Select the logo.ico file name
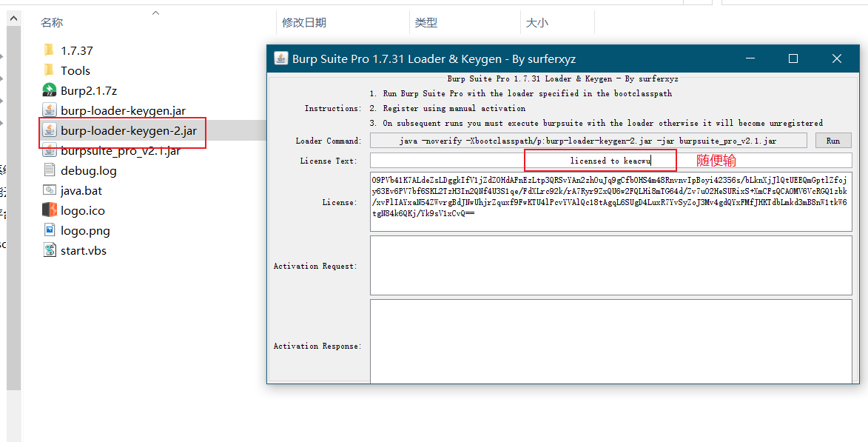 pos(82,210)
